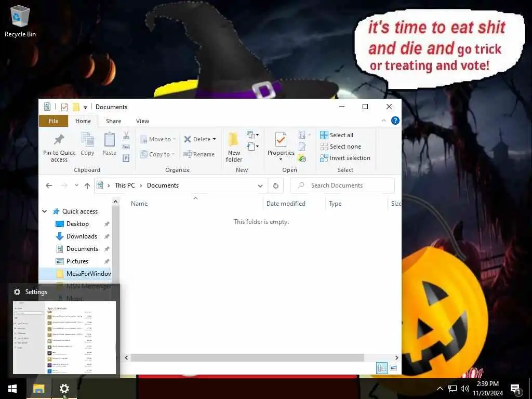This screenshot has height=399, width=532.
Task: Click the horizontal scrollbar right arrow
Action: (396, 357)
